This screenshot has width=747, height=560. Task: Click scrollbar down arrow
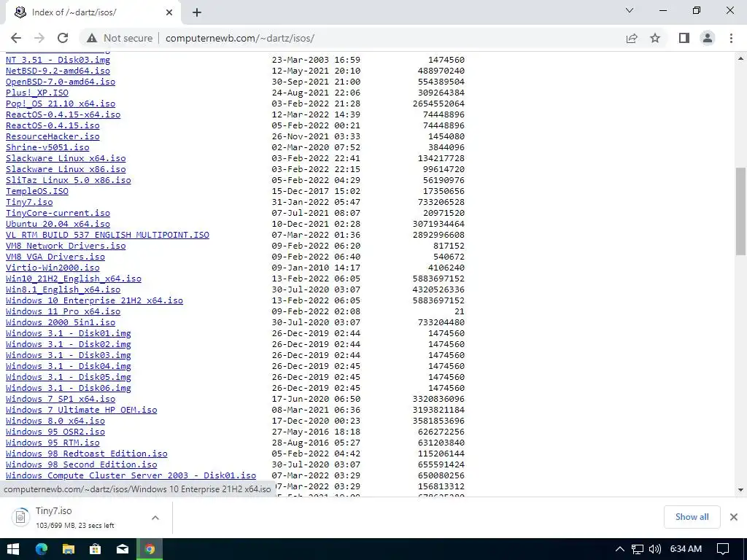[741, 489]
